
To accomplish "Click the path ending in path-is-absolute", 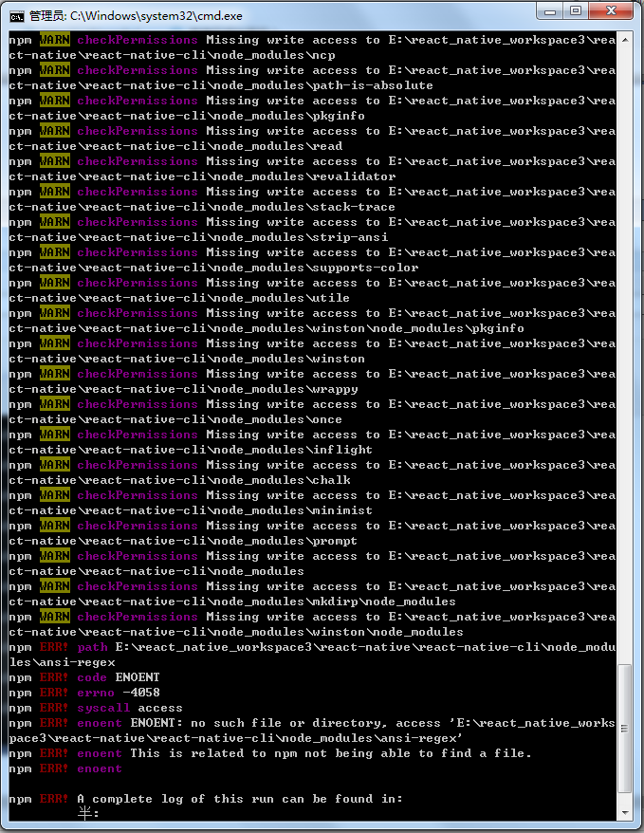I will tap(221, 85).
